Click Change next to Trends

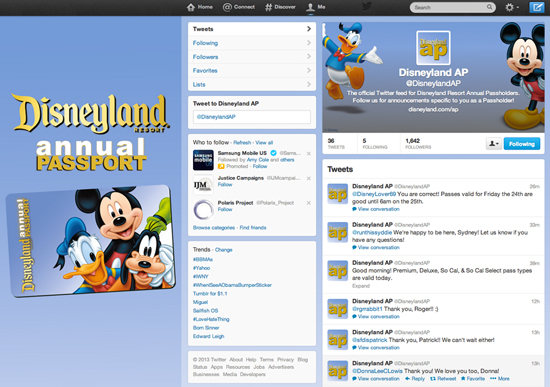point(223,250)
